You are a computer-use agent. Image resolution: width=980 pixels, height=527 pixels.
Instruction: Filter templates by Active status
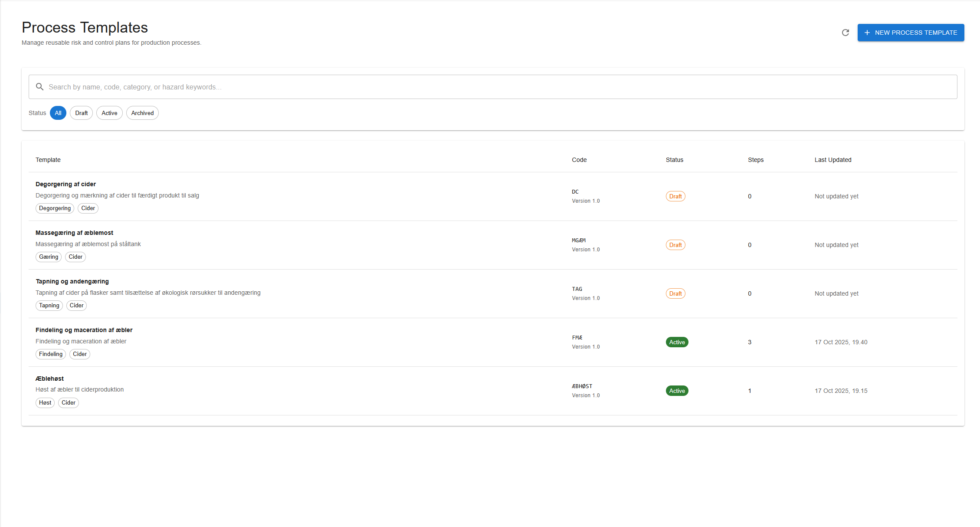tap(109, 113)
